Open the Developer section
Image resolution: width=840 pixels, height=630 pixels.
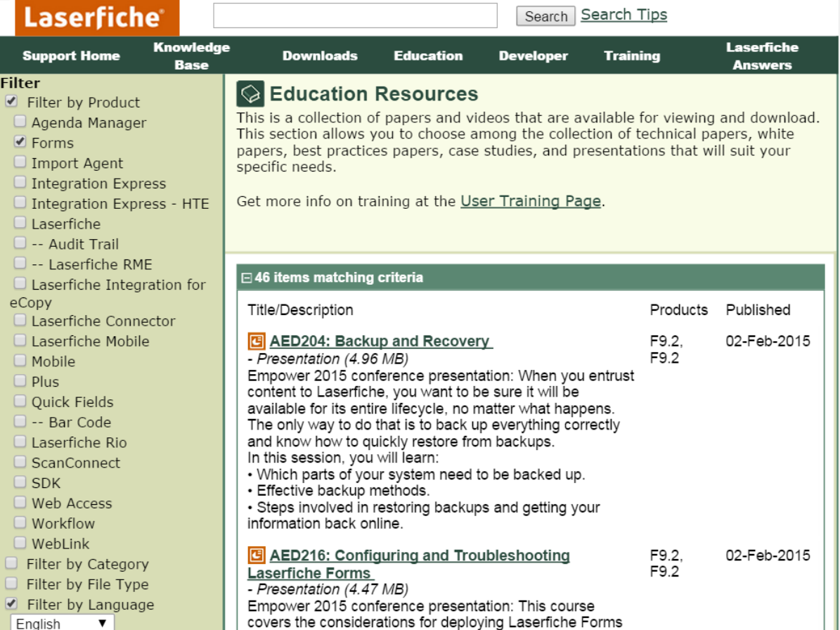533,56
